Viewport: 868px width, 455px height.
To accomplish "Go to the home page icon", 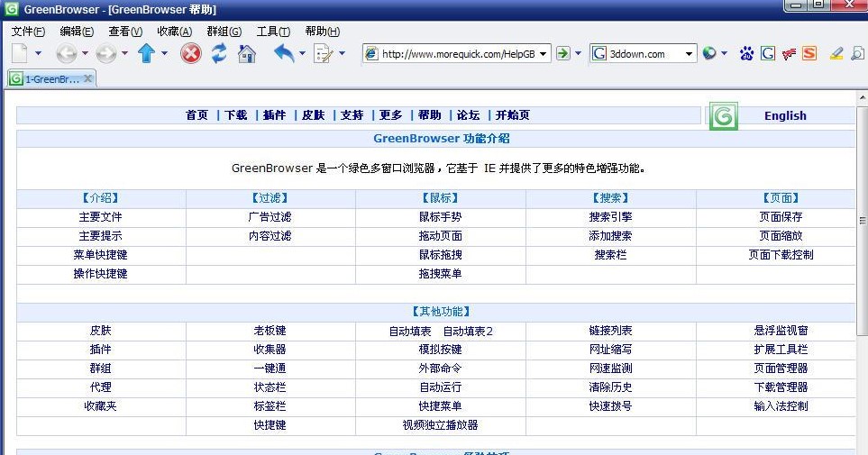I will click(247, 54).
